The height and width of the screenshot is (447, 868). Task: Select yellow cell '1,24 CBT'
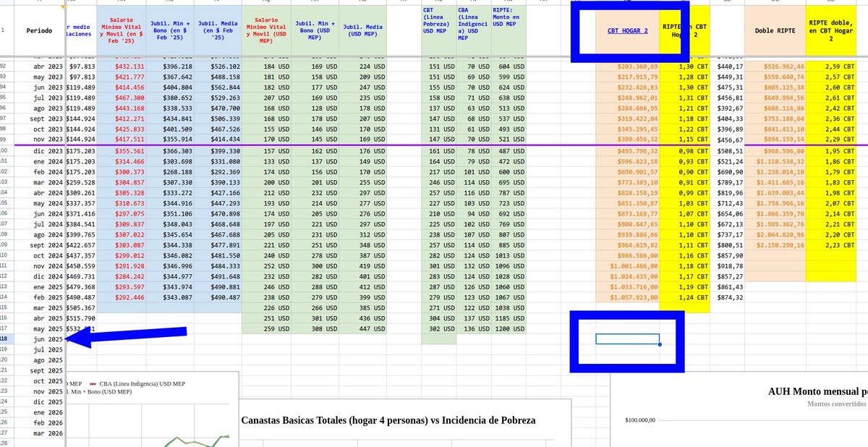685,297
